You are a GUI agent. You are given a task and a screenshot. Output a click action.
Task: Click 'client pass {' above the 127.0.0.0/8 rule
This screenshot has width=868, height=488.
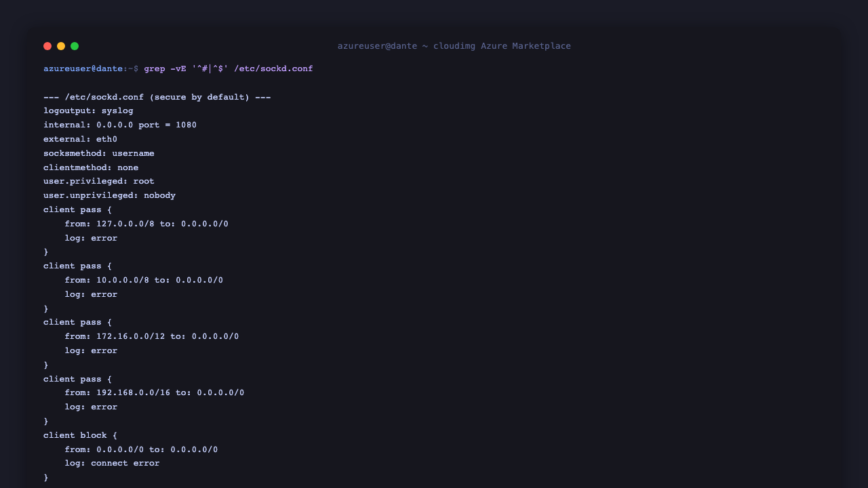[77, 209]
